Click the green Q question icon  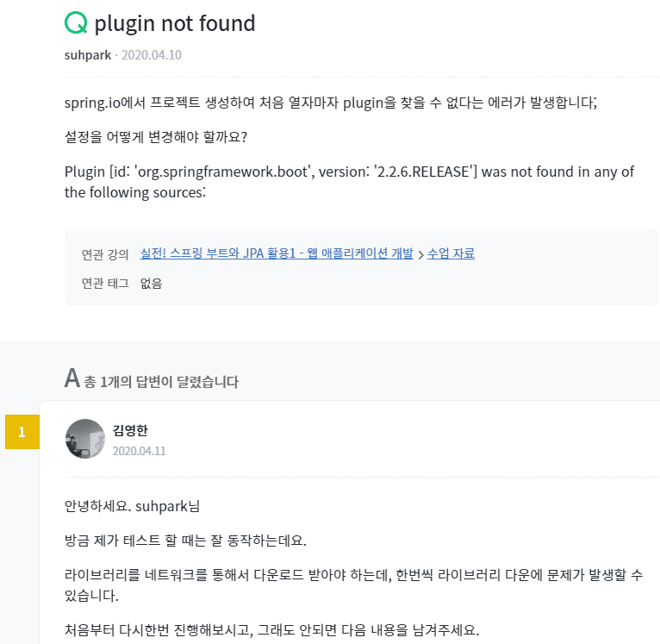coord(76,22)
